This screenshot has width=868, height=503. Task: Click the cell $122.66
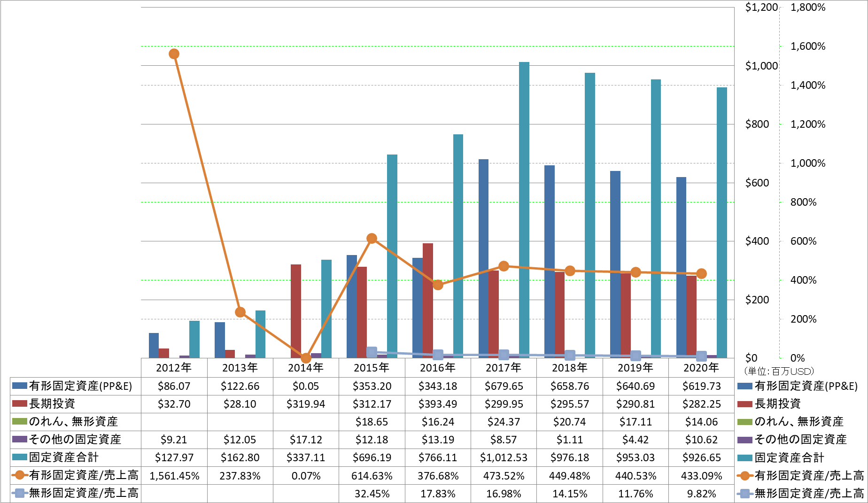240,386
